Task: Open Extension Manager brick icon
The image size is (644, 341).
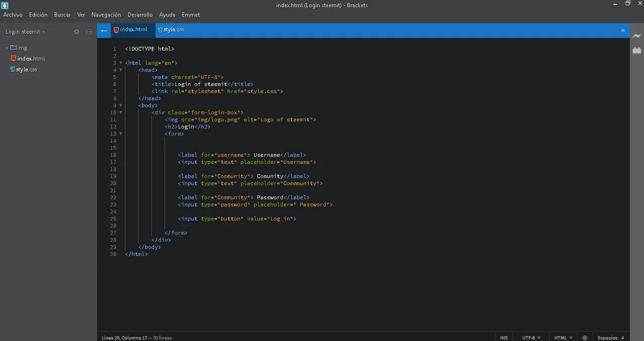Action: click(637, 50)
